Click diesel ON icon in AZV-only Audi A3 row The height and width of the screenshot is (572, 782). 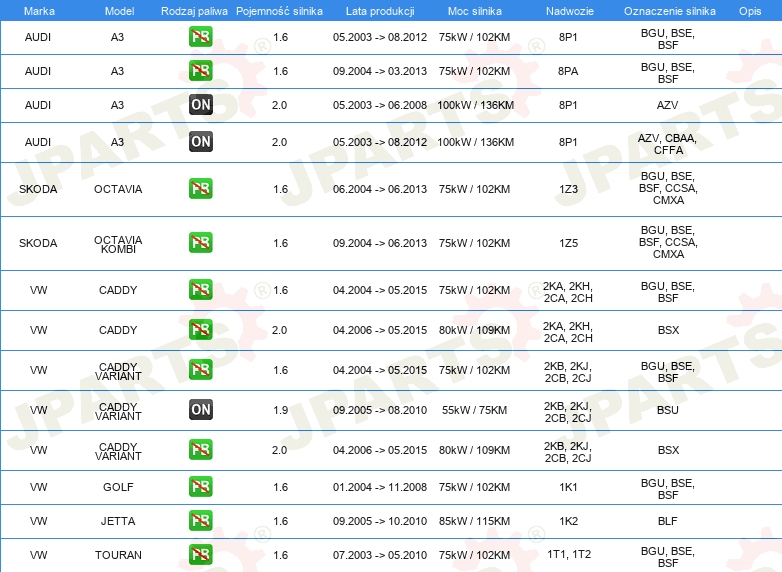[x=200, y=105]
